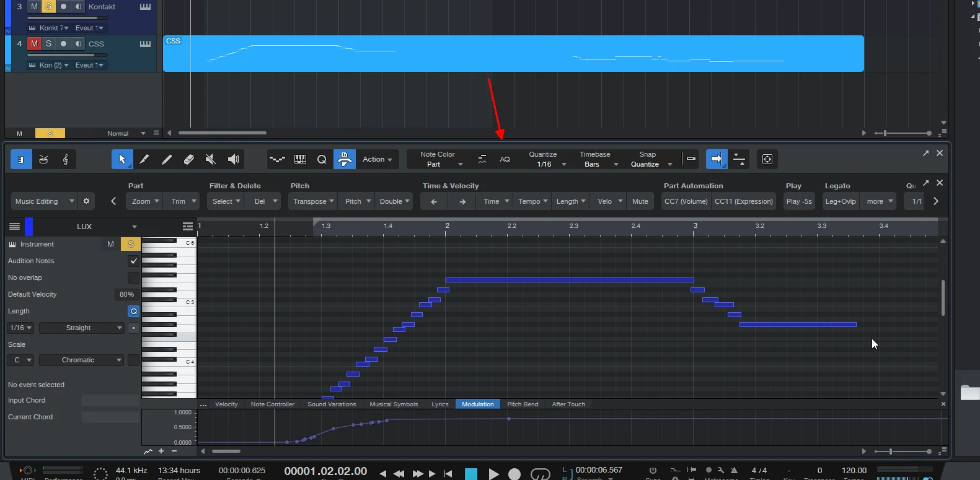980x480 pixels.
Task: Open the Chromatic scale dropdown
Action: pyautogui.click(x=82, y=360)
